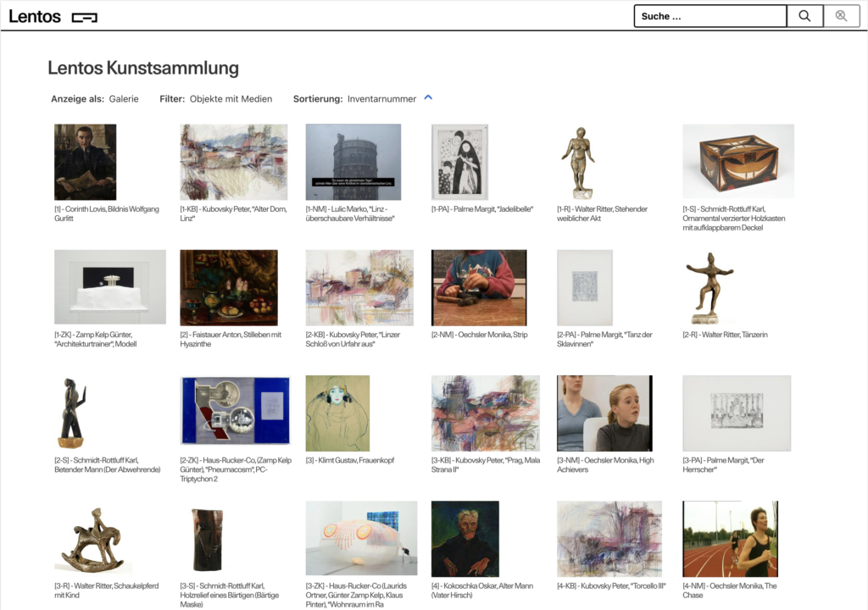Toggle the sort direction arrow
This screenshot has height=610, width=868.
428,97
